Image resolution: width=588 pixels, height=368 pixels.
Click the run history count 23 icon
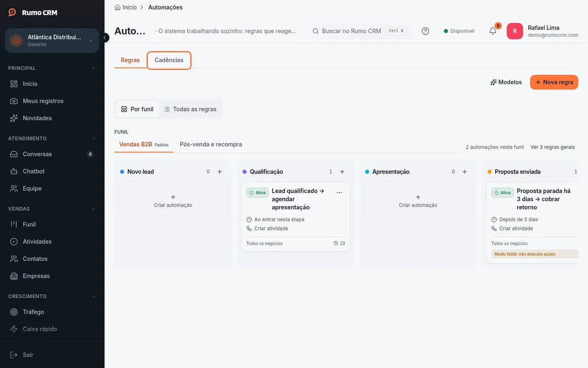point(339,243)
